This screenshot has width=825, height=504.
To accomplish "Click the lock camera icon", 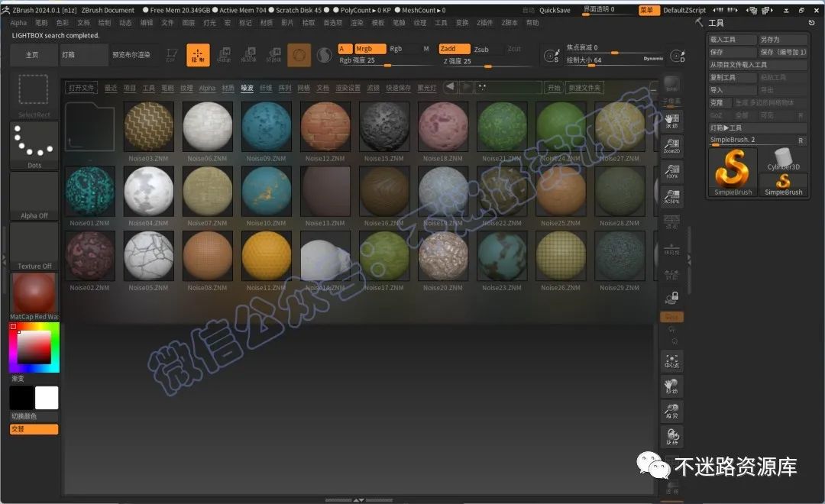I will click(672, 299).
